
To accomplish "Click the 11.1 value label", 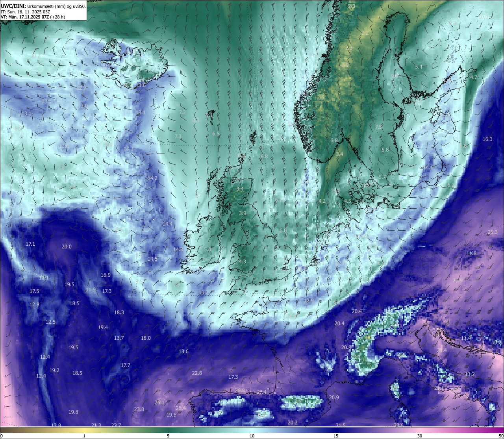I will [x=44, y=278].
